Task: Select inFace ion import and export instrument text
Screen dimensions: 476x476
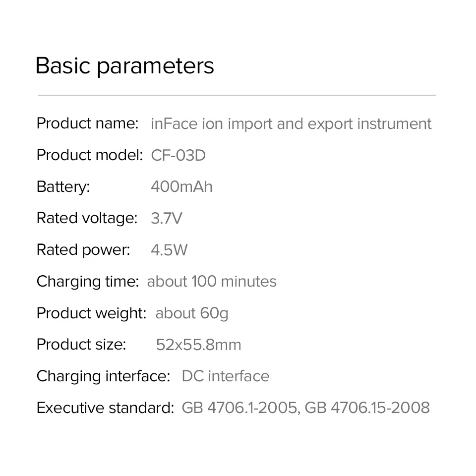Action: pyautogui.click(x=291, y=124)
